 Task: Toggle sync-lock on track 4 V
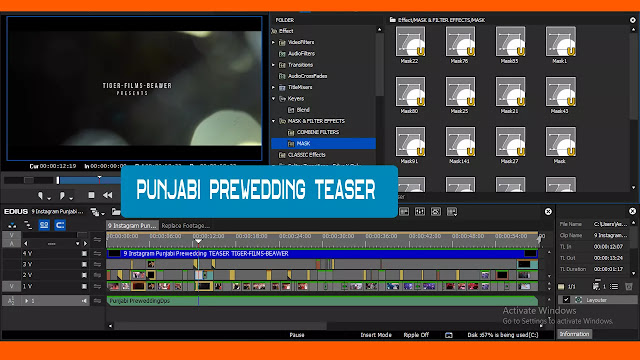click(97, 253)
